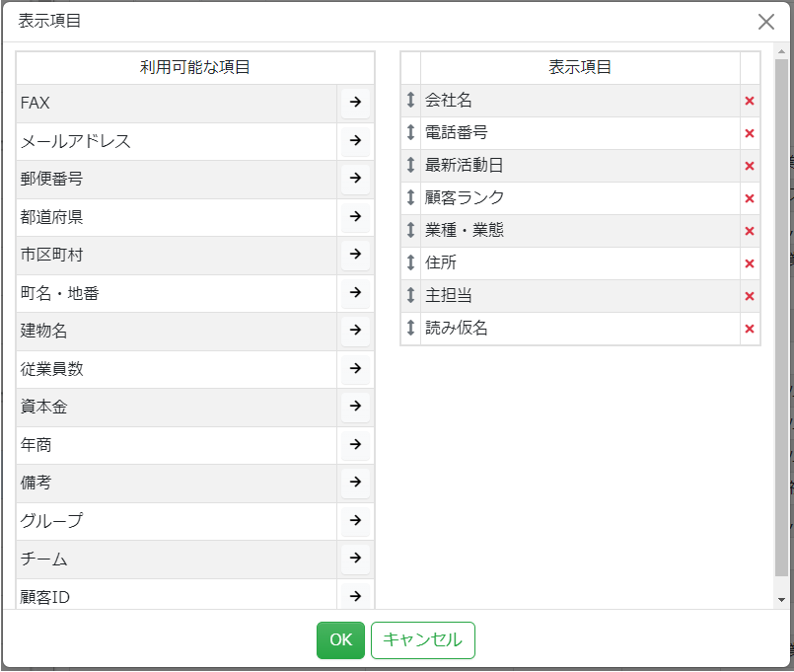Click the 主担当 row text
The width and height of the screenshot is (794, 672).
pos(448,295)
